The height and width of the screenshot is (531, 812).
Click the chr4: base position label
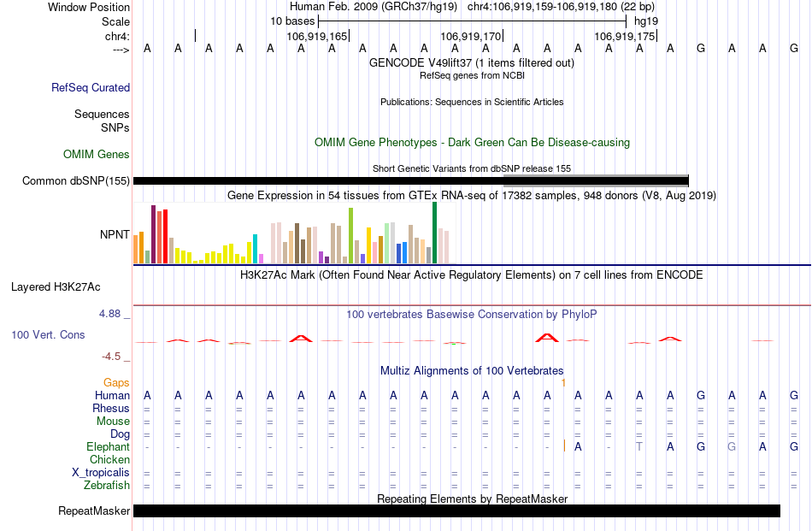tap(118, 36)
